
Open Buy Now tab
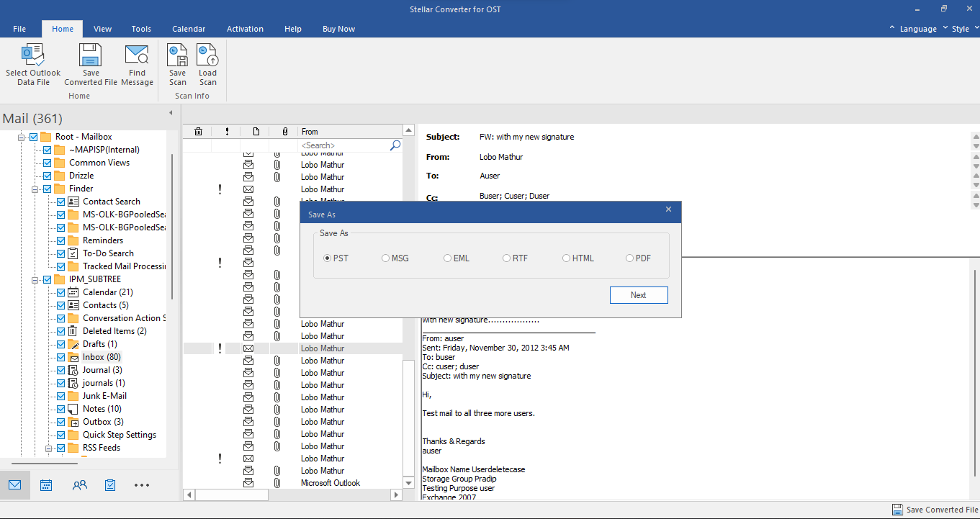[338, 29]
